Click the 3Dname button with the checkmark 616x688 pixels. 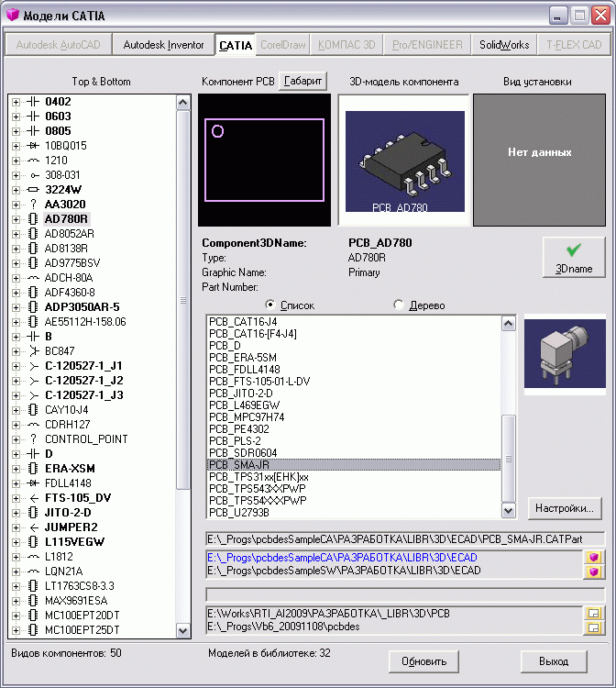(574, 257)
